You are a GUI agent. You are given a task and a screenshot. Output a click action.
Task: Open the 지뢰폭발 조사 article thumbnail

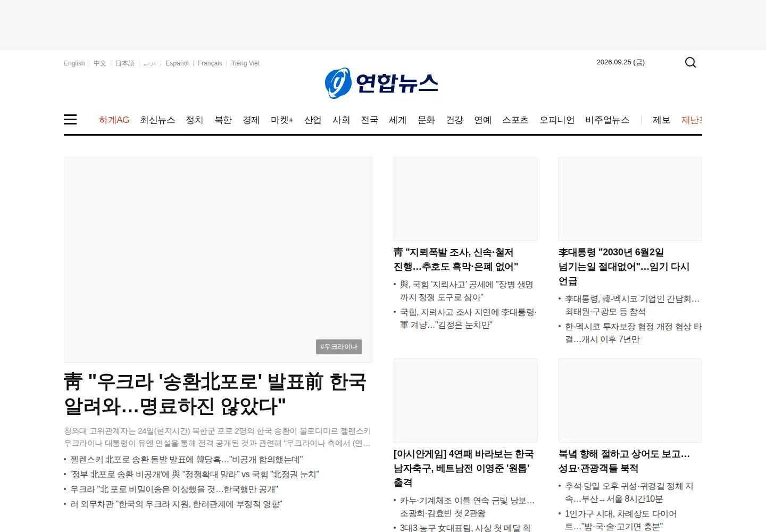tap(465, 199)
